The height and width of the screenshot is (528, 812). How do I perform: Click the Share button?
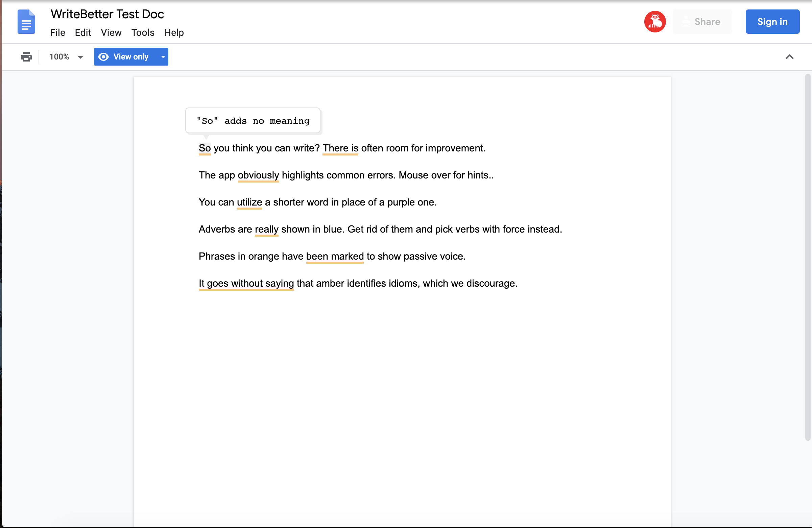click(x=702, y=22)
